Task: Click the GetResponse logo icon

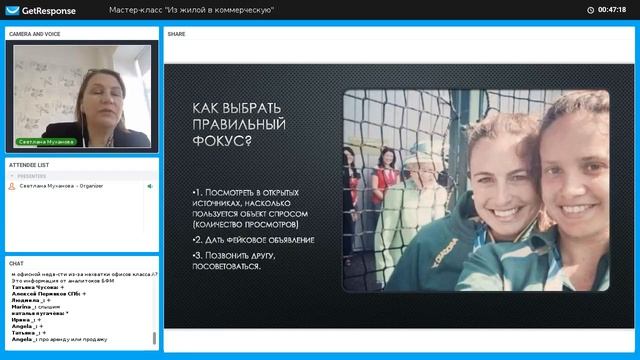Action: (x=12, y=10)
